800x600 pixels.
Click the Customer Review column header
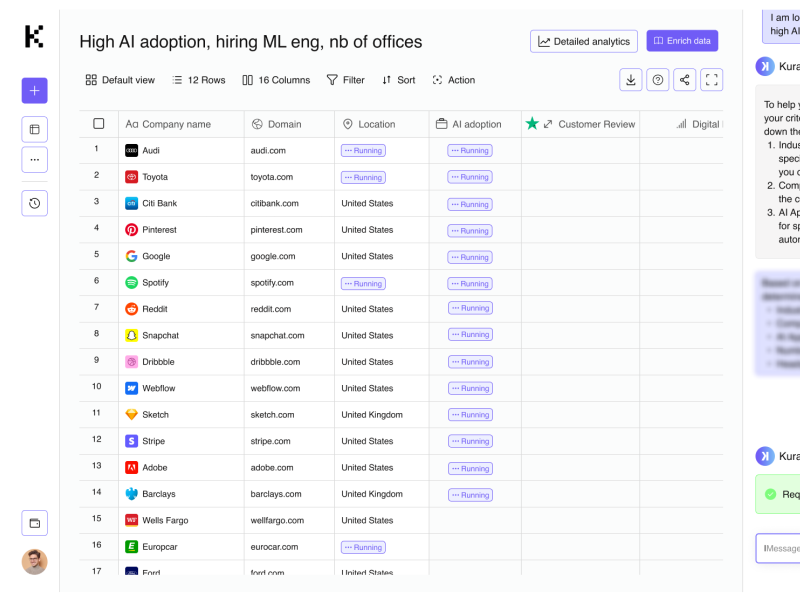click(596, 124)
